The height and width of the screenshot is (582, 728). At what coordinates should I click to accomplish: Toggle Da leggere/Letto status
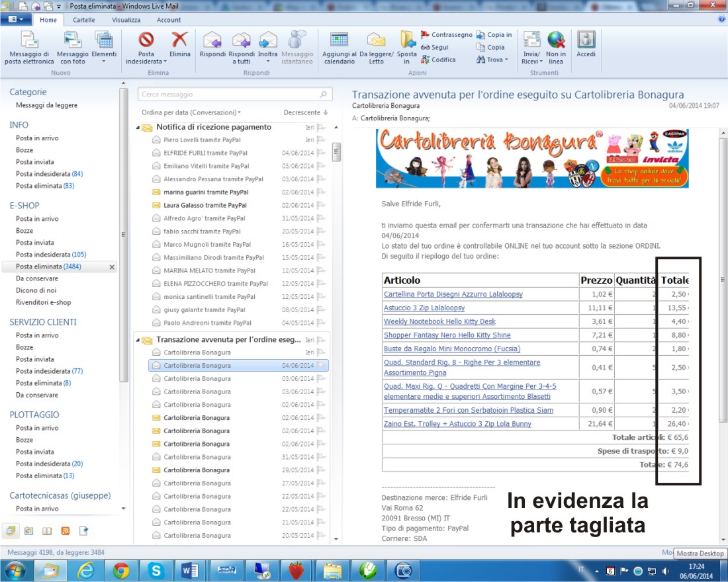(x=376, y=48)
